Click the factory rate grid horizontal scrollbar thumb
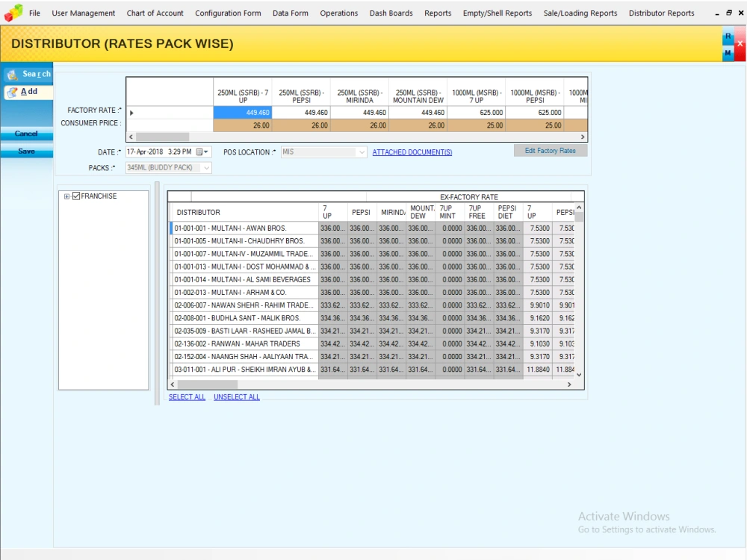The width and height of the screenshot is (747, 560). point(162,137)
